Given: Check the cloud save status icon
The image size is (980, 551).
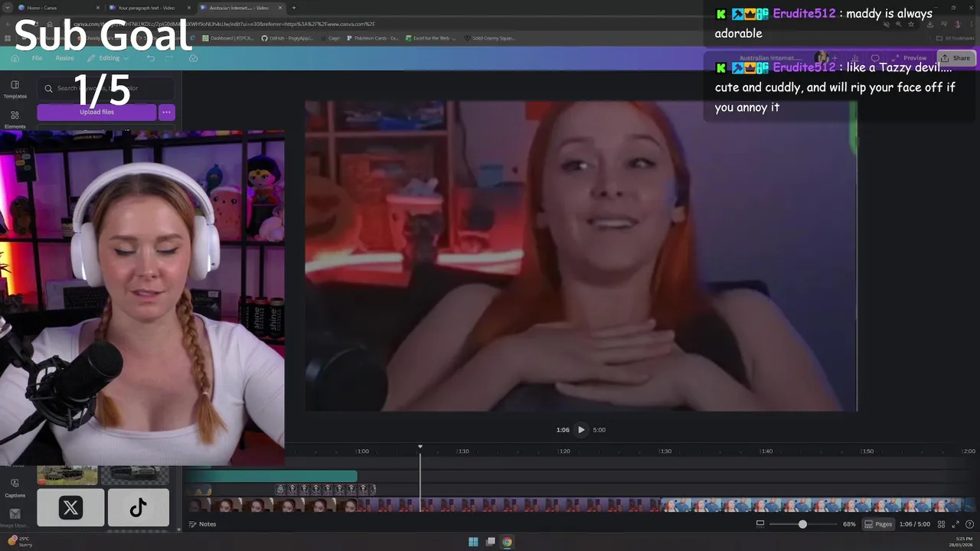Looking at the screenshot, I should point(193,58).
